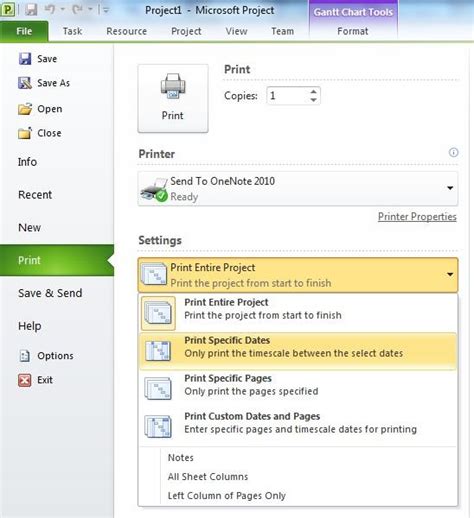Click the Options text label

click(55, 356)
